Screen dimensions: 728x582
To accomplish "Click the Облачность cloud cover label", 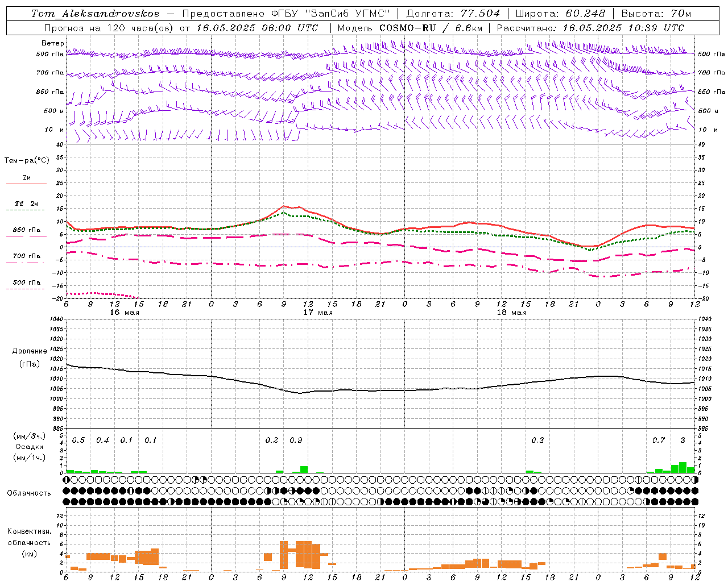I will click(x=29, y=493).
